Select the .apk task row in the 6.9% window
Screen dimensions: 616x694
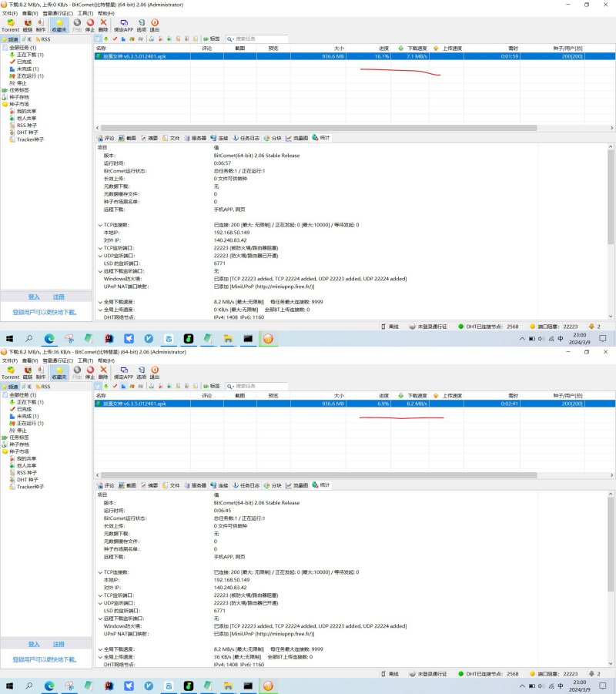pyautogui.click(x=354, y=404)
